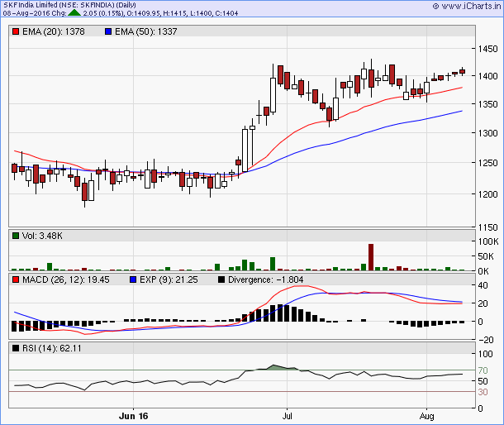The width and height of the screenshot is (504, 425).
Task: Click the price axis label 1450
Action: tap(487, 49)
